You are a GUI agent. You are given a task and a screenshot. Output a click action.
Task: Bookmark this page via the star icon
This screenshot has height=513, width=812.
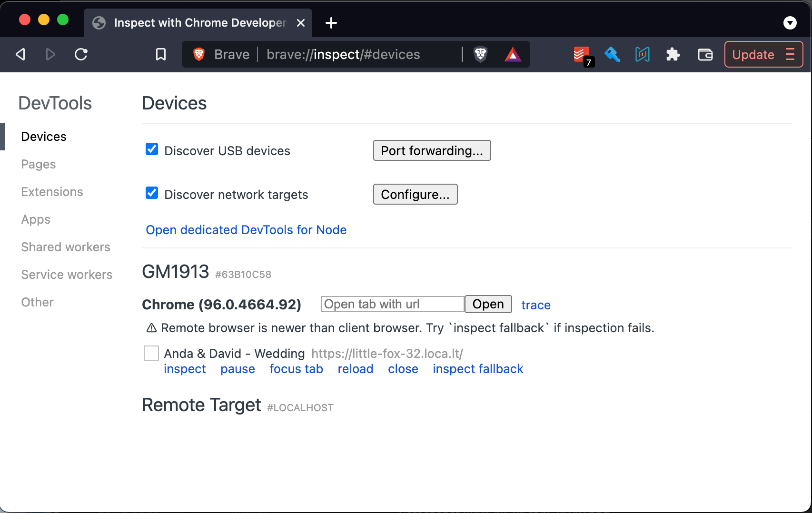160,54
